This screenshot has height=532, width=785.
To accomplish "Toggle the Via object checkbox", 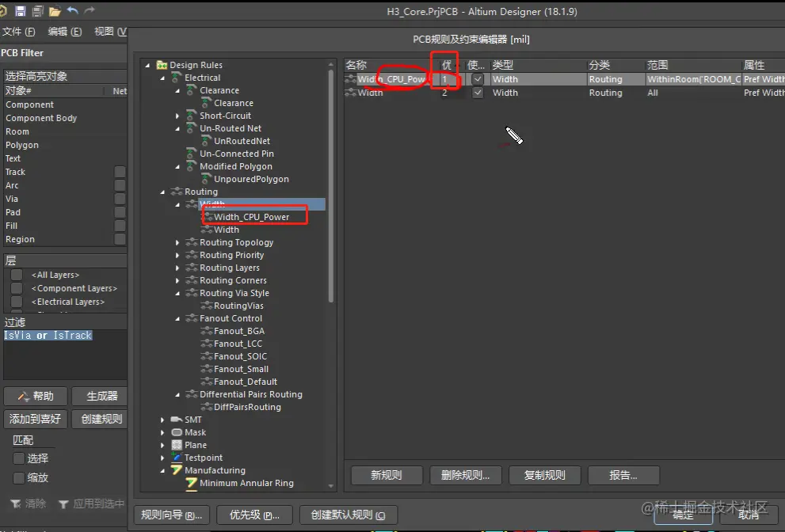I will [x=120, y=199].
